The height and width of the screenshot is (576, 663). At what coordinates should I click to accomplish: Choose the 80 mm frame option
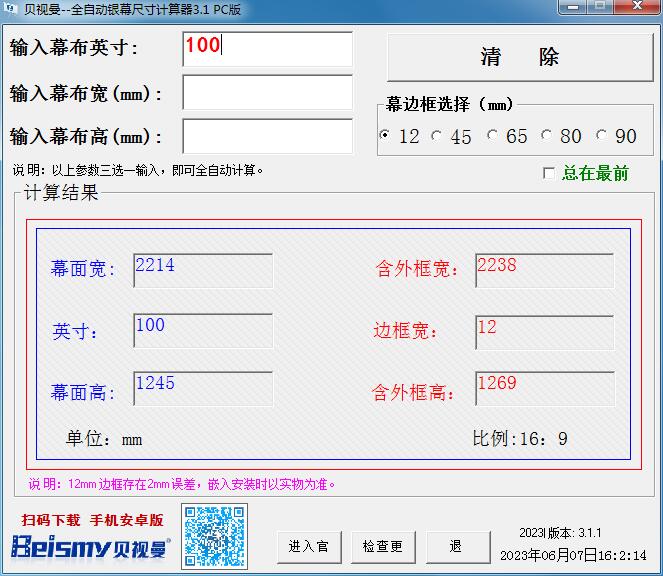(546, 135)
